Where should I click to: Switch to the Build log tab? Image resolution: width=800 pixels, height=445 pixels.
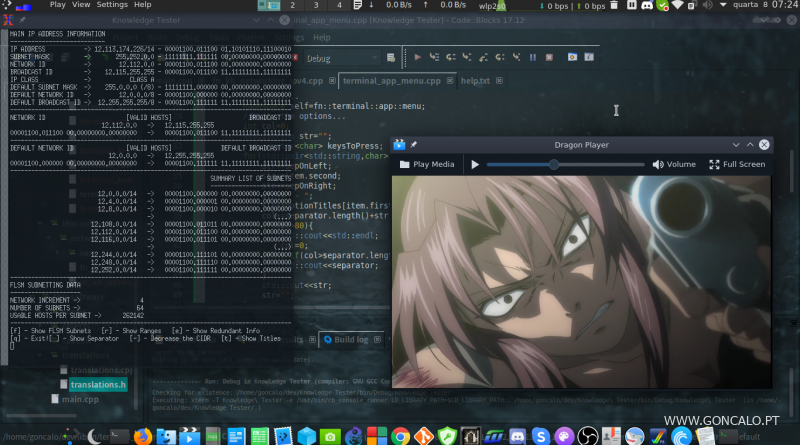coord(350,340)
